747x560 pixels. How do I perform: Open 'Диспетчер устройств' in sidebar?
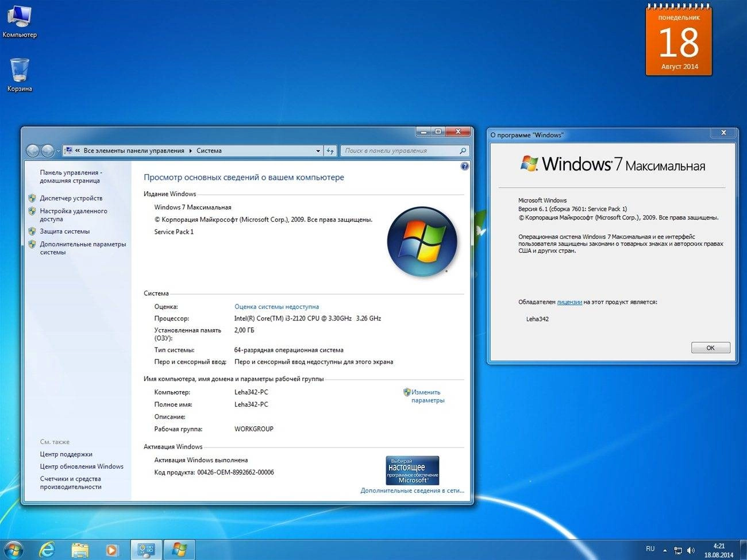pos(71,198)
